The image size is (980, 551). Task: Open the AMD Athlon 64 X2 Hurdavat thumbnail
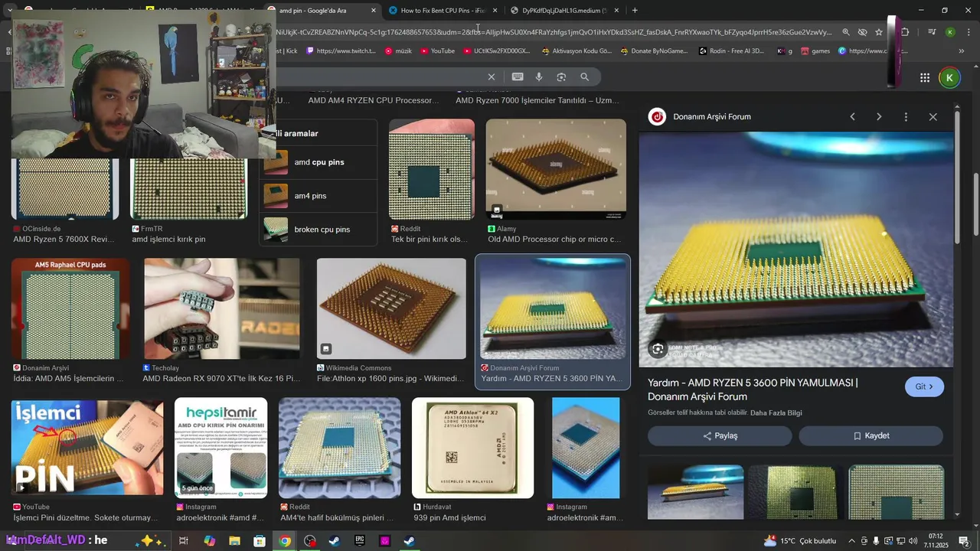(473, 448)
